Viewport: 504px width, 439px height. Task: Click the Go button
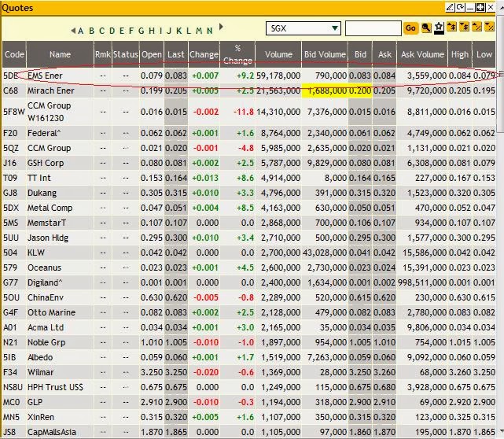[x=410, y=28]
